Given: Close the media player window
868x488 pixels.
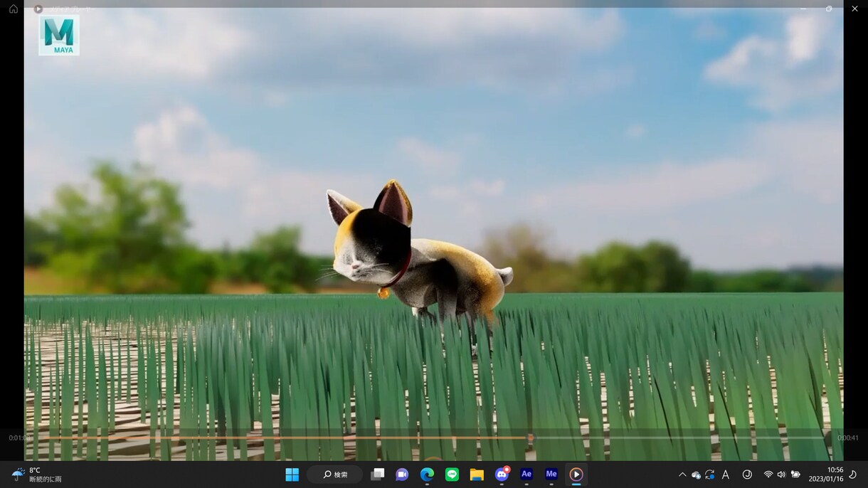Looking at the screenshot, I should (x=855, y=9).
